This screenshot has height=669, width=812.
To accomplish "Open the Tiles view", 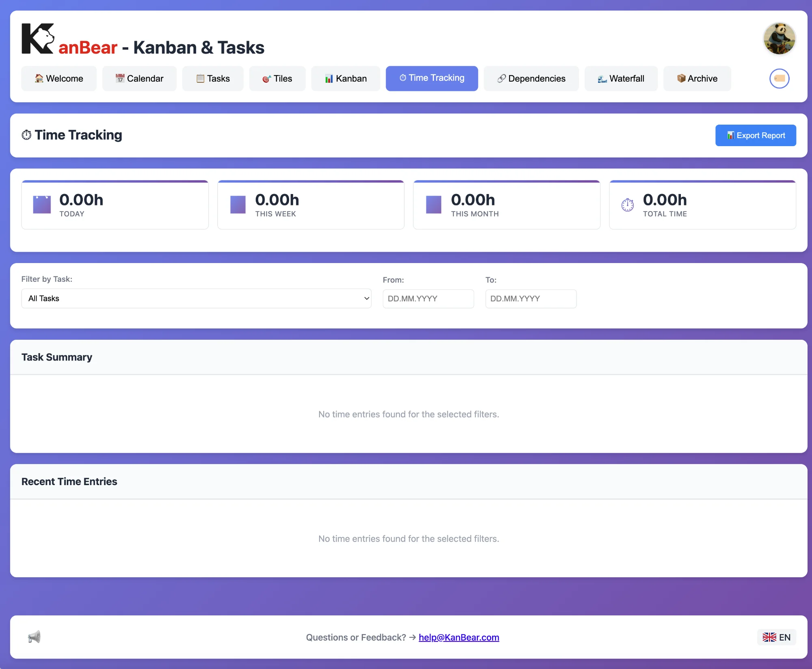I will coord(277,78).
